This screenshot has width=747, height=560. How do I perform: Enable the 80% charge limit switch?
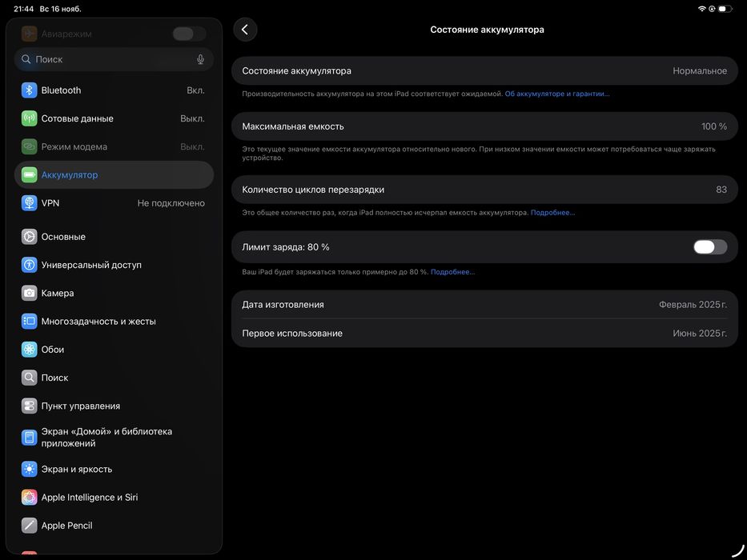tap(710, 247)
